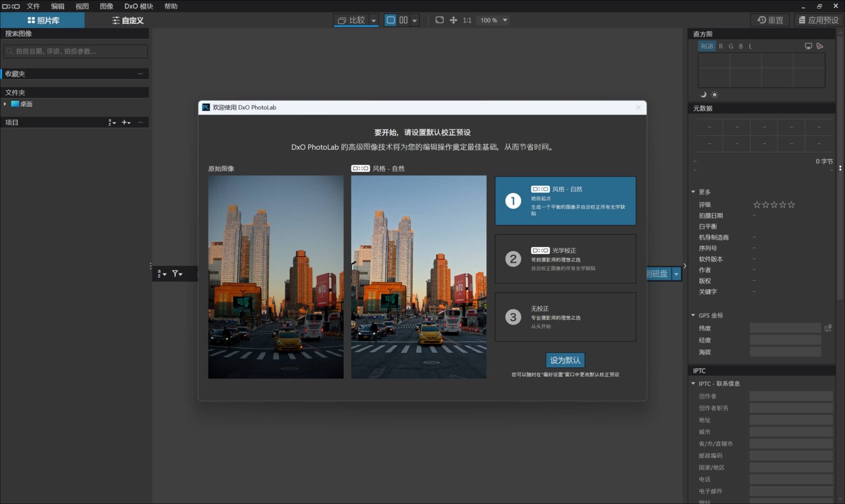Show L luminance channel in histogram
This screenshot has width=845, height=504.
coord(750,46)
